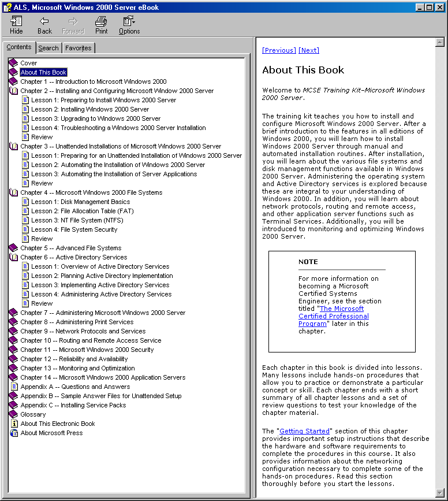The height and width of the screenshot is (501, 448).
Task: Click the closed book icon for Chapter 1
Action: click(x=13, y=81)
